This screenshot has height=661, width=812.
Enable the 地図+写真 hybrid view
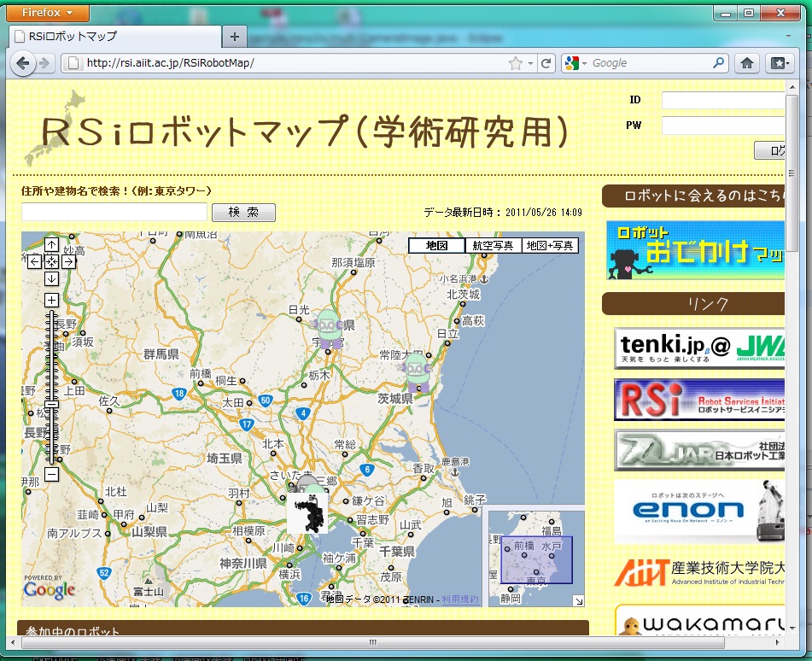click(x=550, y=246)
